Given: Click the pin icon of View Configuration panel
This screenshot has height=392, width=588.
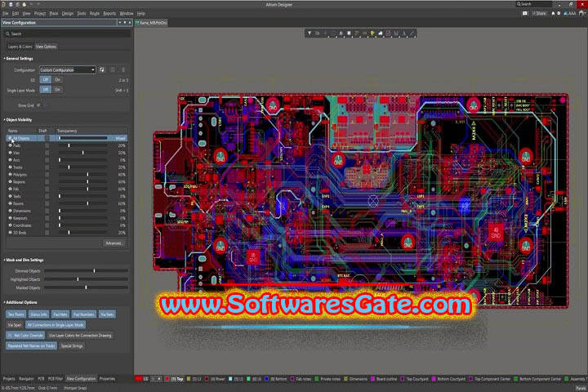Looking at the screenshot, I should (125, 23).
